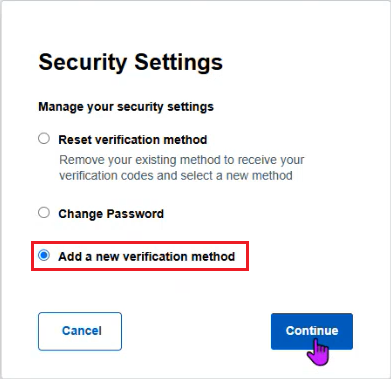Viewport: 391px width, 379px height.
Task: Click the selected Add a new verification method radio
Action: 44,256
